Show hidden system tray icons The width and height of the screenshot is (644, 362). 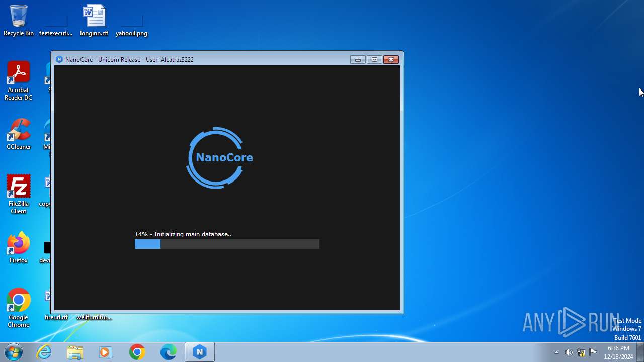556,352
